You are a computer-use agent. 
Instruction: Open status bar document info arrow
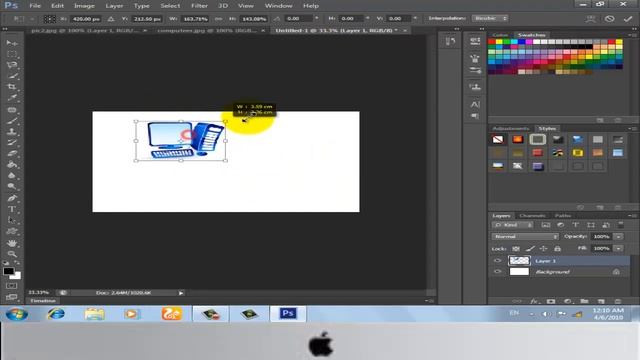pyautogui.click(x=181, y=293)
